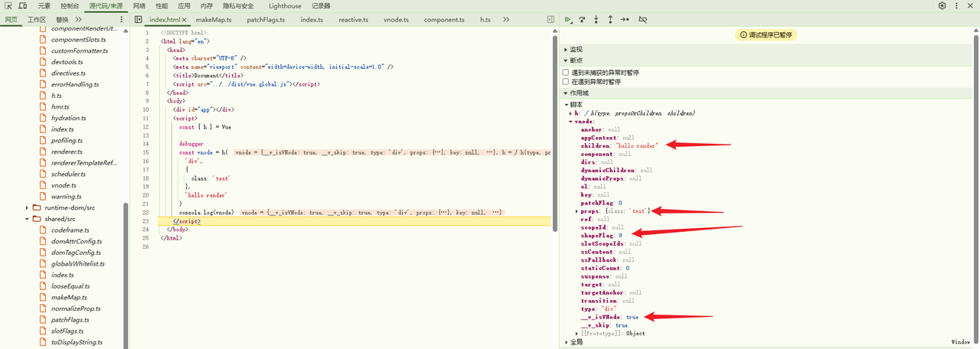Open the 内存 Memory panel
Viewport: 980px width, 349px height.
click(207, 5)
